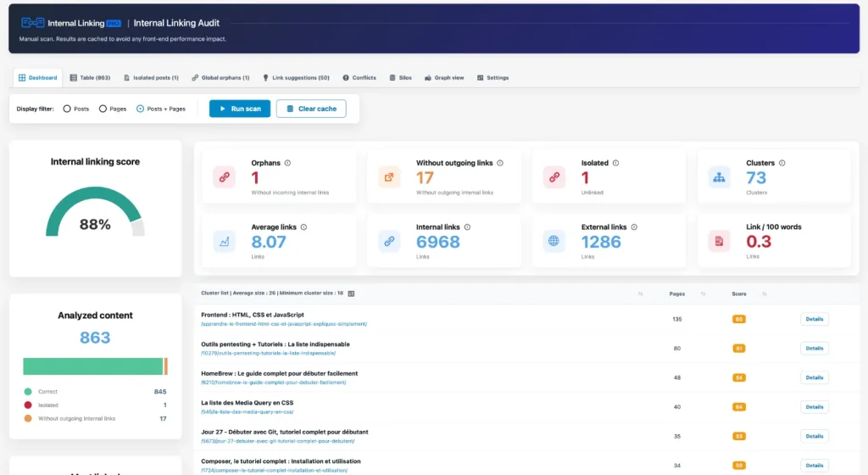Sort clusters by the Score column
Viewport: 868px width, 475px height.
click(x=764, y=294)
